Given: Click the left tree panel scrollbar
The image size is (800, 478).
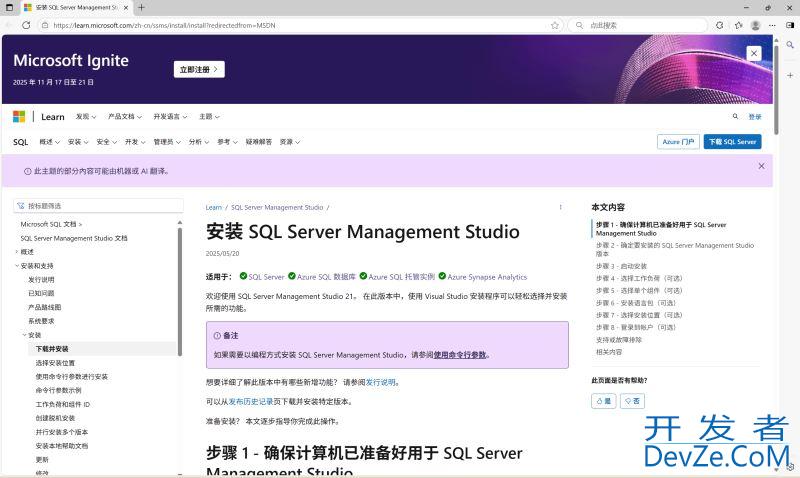Looking at the screenshot, I should pos(180,291).
